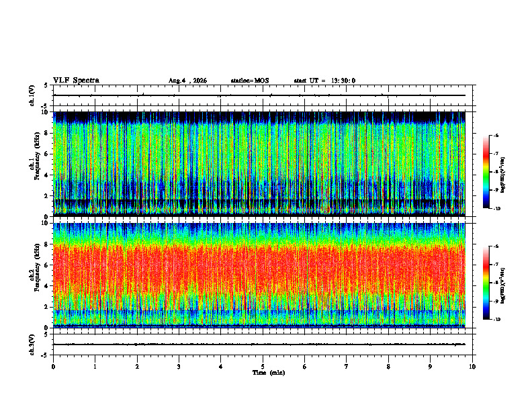Click the ch.2 spectrogram plot area
The height and width of the screenshot is (411, 532).
tap(259, 275)
